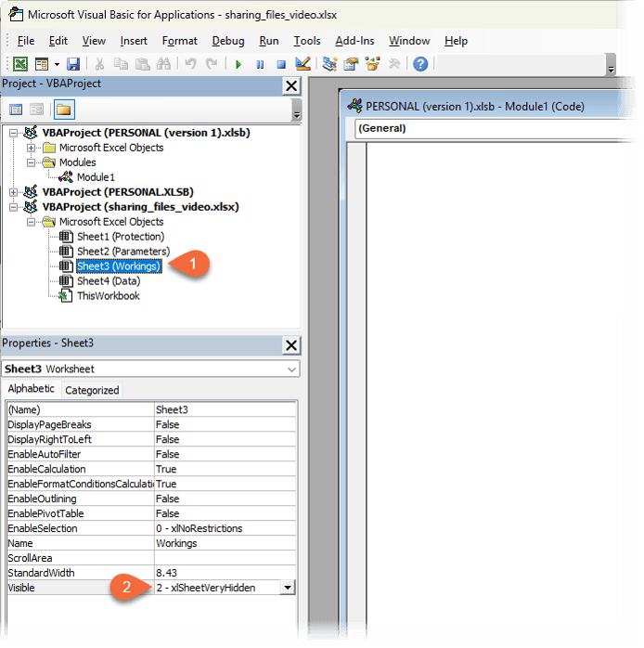Viewport: 644px width, 648px height.
Task: Open Properties Window toolbar icon
Action: [x=351, y=64]
